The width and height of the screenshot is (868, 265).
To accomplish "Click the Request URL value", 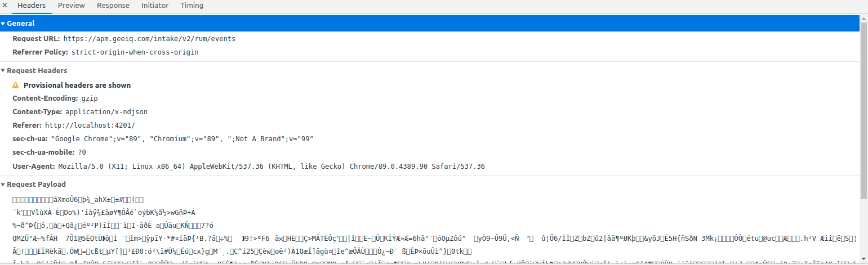I will [x=149, y=39].
